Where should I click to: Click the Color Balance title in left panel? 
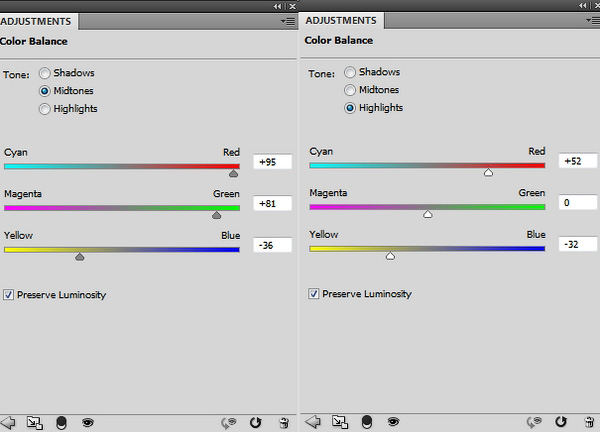34,41
